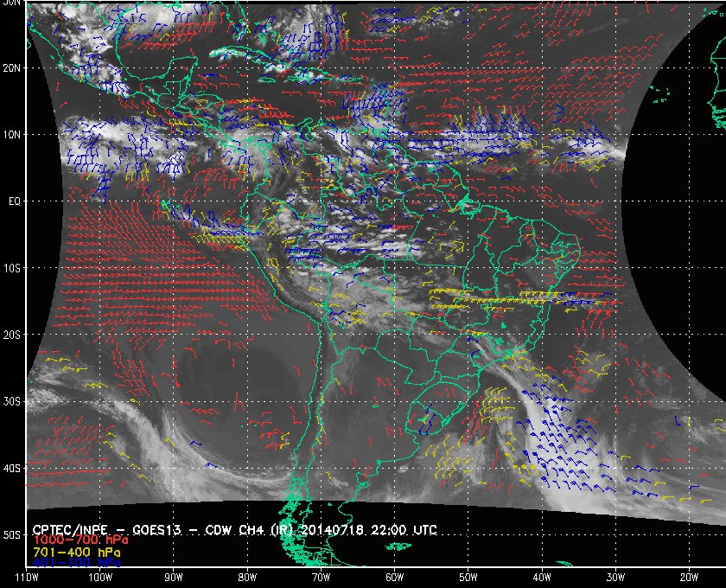Select the 90W longitude label
Image resolution: width=726 pixels, height=588 pixels.
coord(173,577)
